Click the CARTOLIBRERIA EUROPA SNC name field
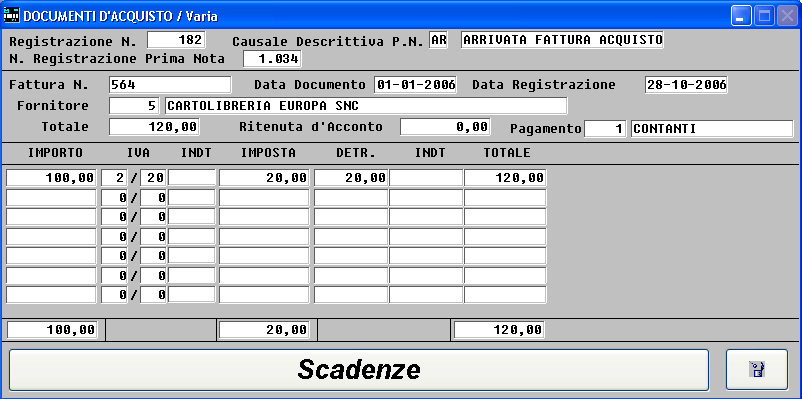This screenshot has width=802, height=399. (x=366, y=106)
